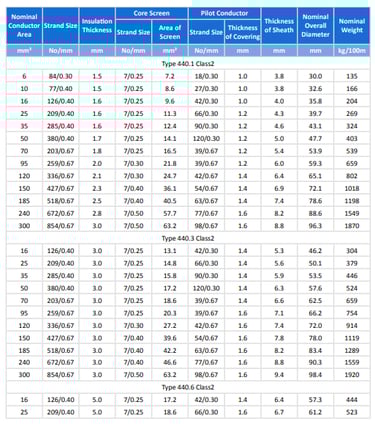Select the 16.5 area of screen value

pos(170,151)
